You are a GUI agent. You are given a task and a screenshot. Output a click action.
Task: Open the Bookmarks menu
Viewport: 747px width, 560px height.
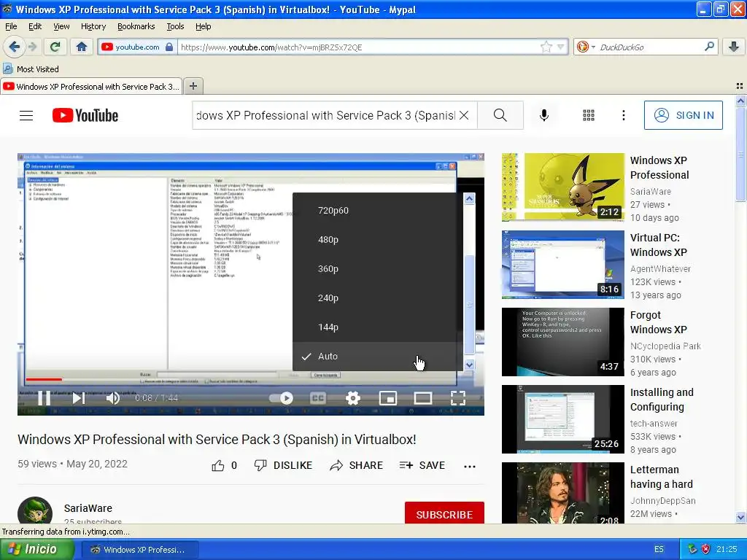[136, 27]
